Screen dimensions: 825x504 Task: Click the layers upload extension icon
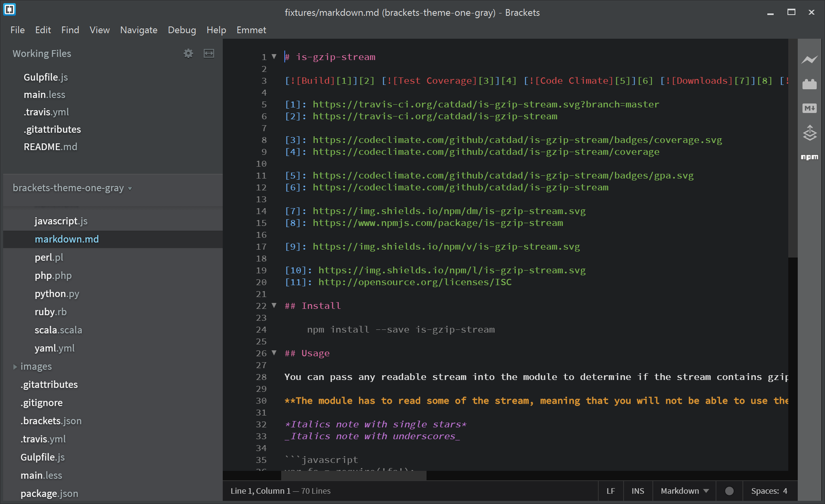(810, 134)
